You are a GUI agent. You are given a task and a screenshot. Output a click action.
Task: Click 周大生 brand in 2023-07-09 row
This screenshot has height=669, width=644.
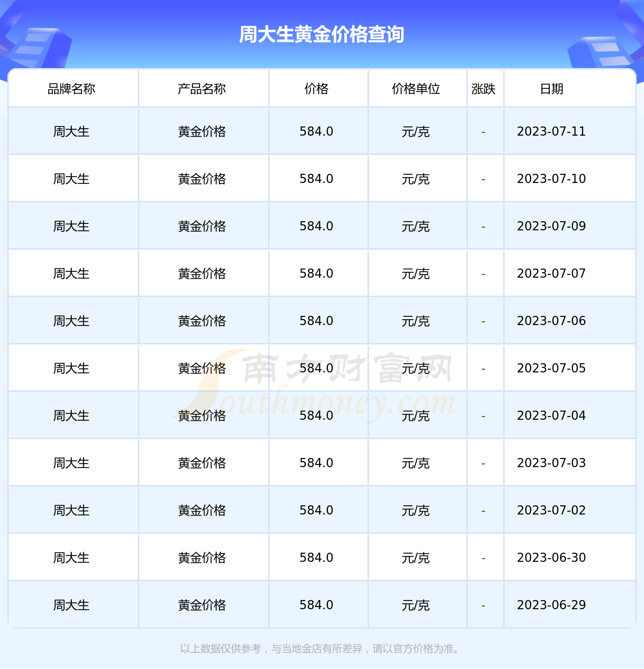[71, 226]
